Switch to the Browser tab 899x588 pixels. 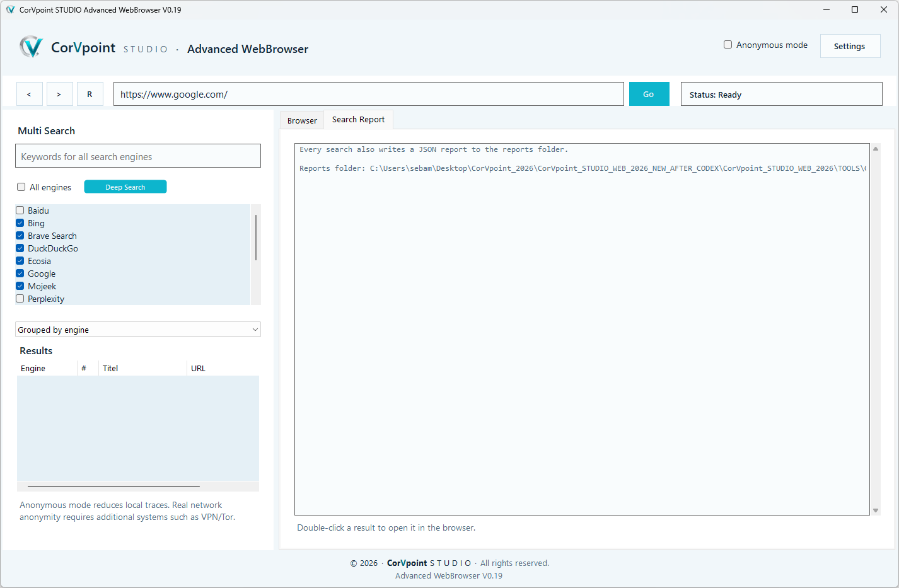(302, 120)
